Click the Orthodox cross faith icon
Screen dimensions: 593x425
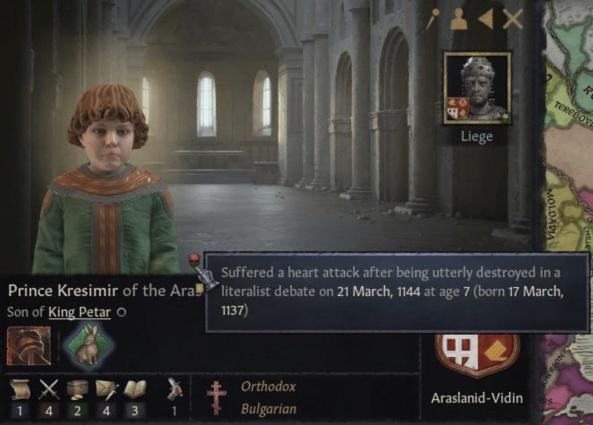click(x=217, y=398)
